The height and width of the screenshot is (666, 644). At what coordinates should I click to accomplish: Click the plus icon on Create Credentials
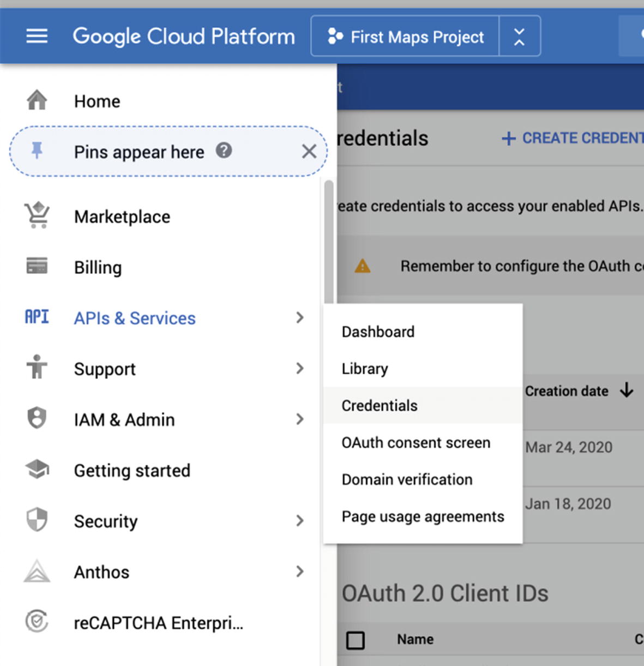point(508,139)
